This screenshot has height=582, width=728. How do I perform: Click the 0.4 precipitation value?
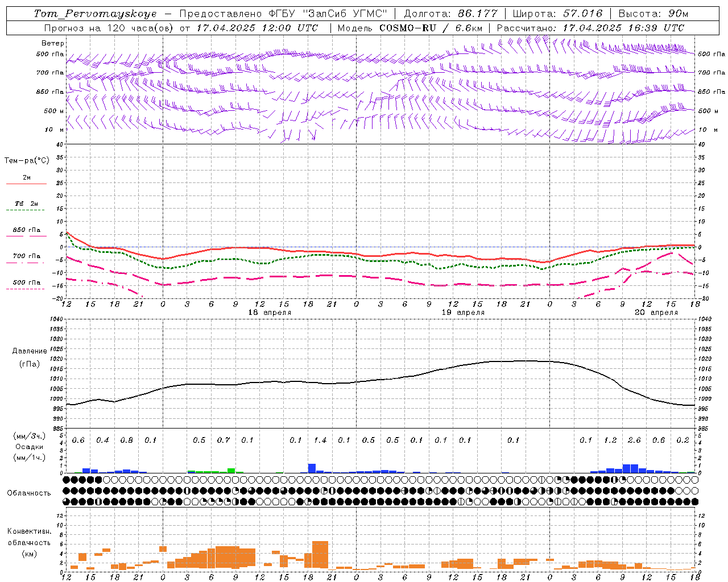102,440
